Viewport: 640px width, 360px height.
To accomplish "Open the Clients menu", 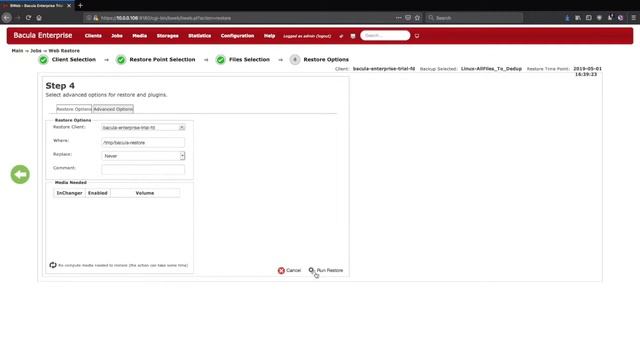I will [93, 36].
